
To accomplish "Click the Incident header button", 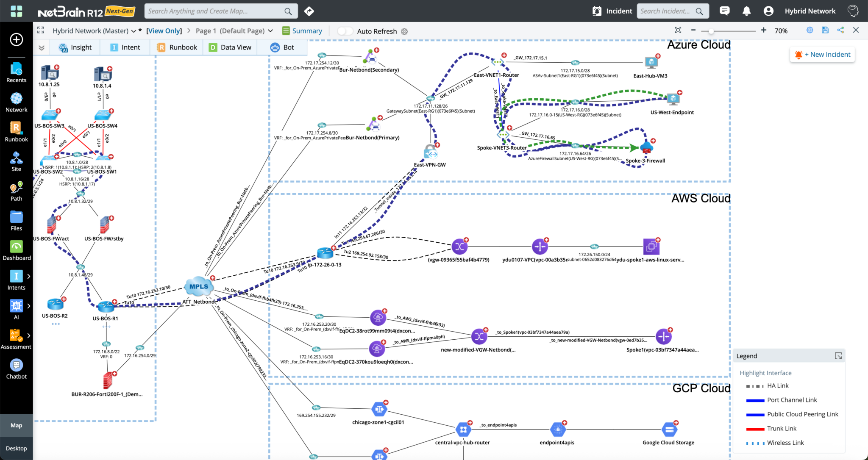I will tap(612, 11).
